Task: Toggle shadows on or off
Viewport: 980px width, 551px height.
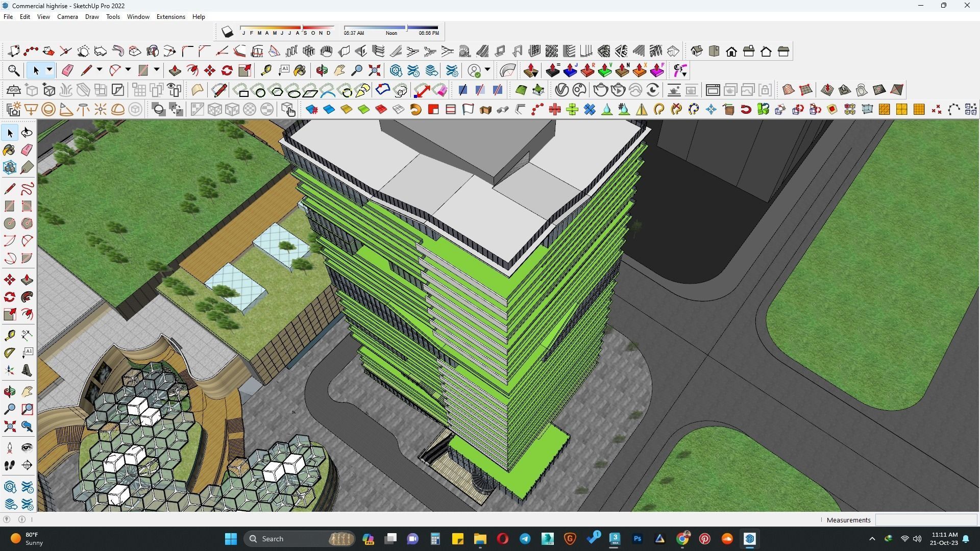Action: pyautogui.click(x=227, y=32)
